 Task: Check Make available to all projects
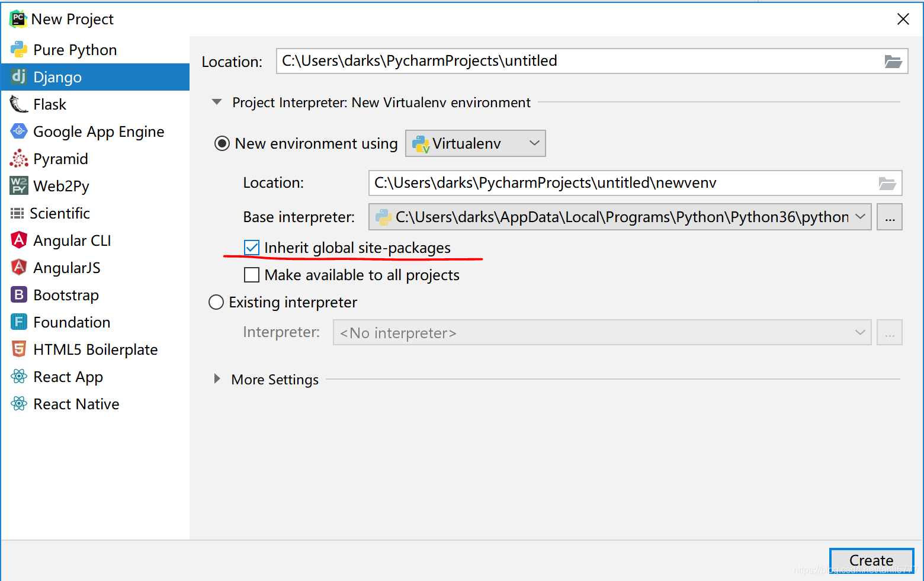pyautogui.click(x=252, y=275)
